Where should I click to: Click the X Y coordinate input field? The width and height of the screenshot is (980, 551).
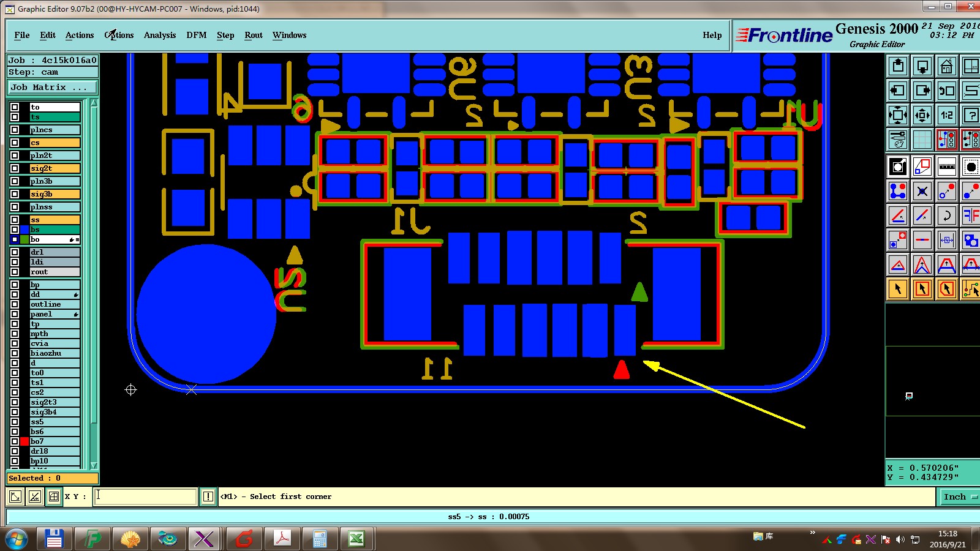tap(146, 497)
